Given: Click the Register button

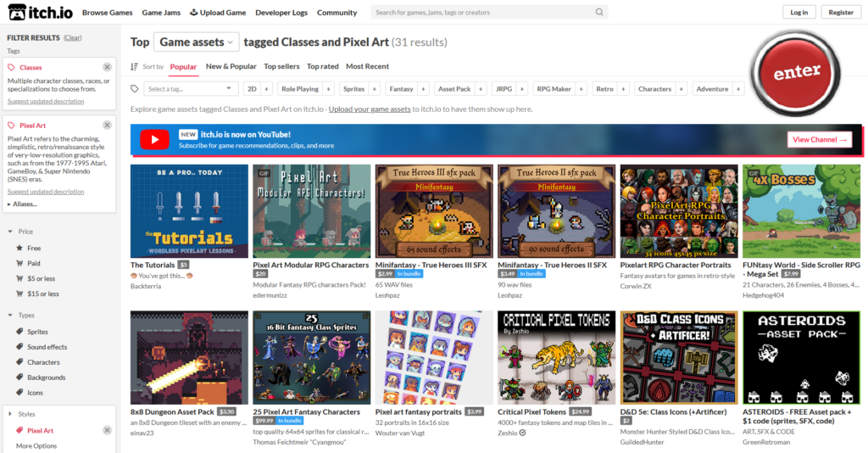Looking at the screenshot, I should tap(841, 12).
